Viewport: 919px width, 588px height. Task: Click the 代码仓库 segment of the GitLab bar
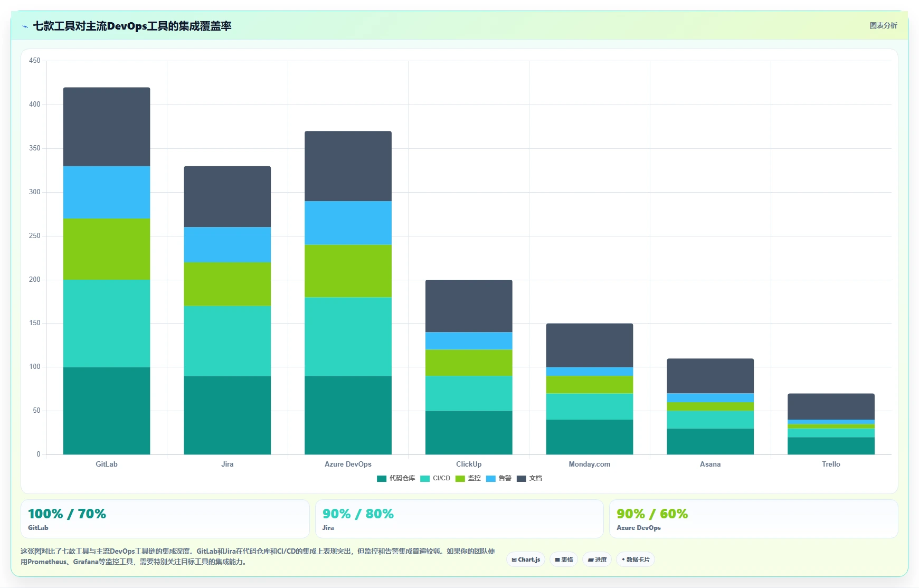pos(107,411)
